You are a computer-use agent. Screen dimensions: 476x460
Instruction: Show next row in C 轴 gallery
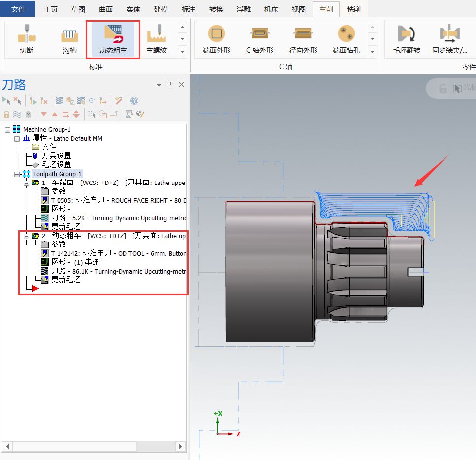pyautogui.click(x=372, y=39)
